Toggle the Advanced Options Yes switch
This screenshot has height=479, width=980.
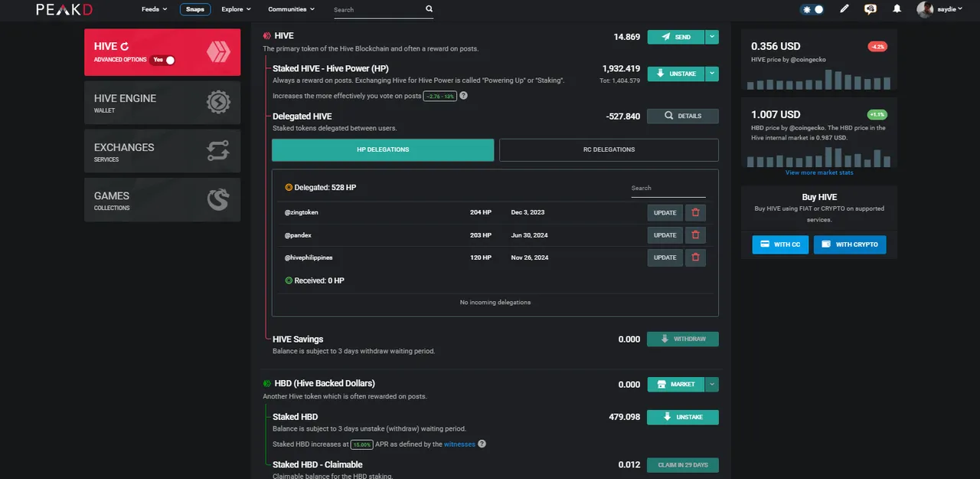click(163, 59)
